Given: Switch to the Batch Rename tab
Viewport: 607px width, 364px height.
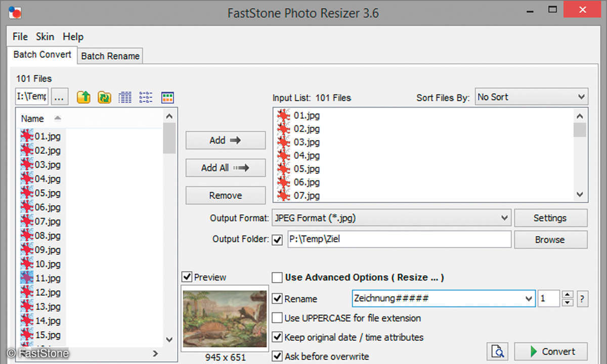Looking at the screenshot, I should pos(110,56).
